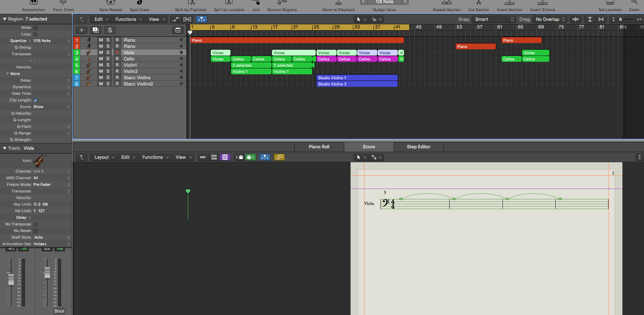Switch to the Piano Roll tab
The height and width of the screenshot is (315, 644).
pos(319,147)
